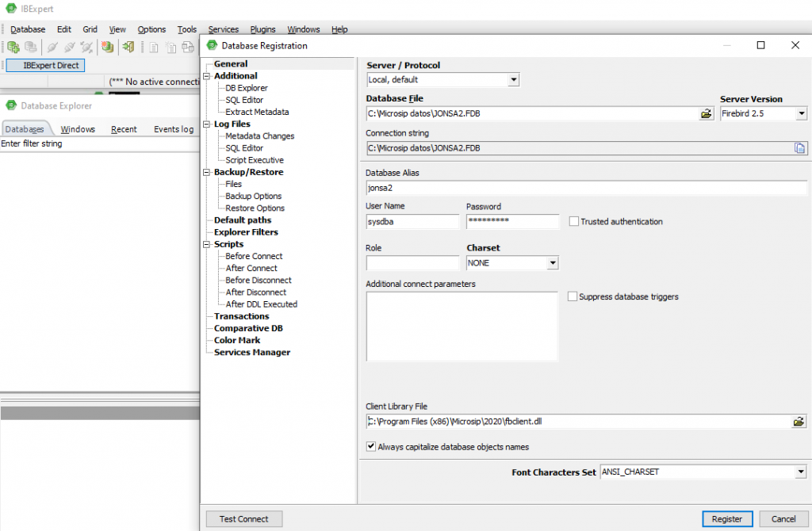The width and height of the screenshot is (812, 531).
Task: Expand the Charset combo box
Action: 553,263
